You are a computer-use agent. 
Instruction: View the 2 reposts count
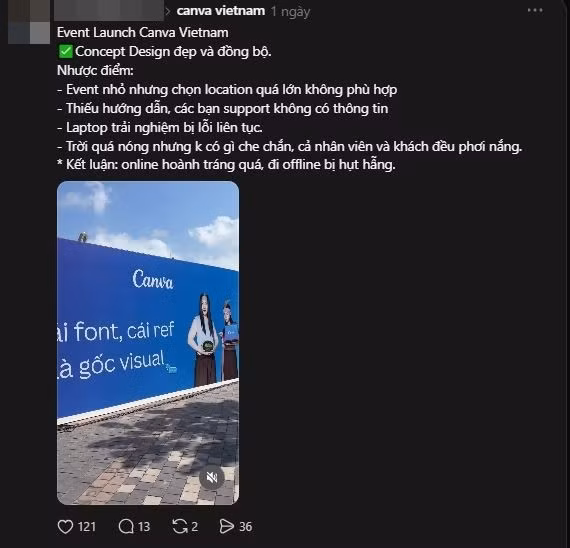tap(194, 527)
